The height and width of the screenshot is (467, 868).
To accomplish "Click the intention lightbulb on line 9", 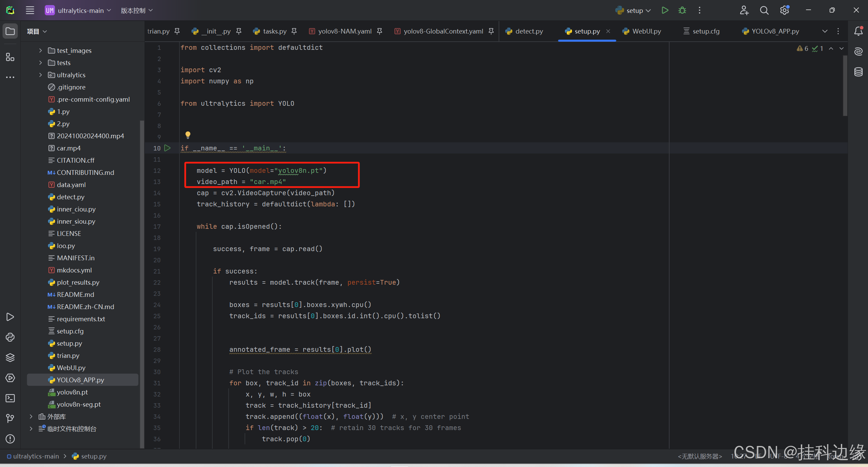I will point(188,135).
